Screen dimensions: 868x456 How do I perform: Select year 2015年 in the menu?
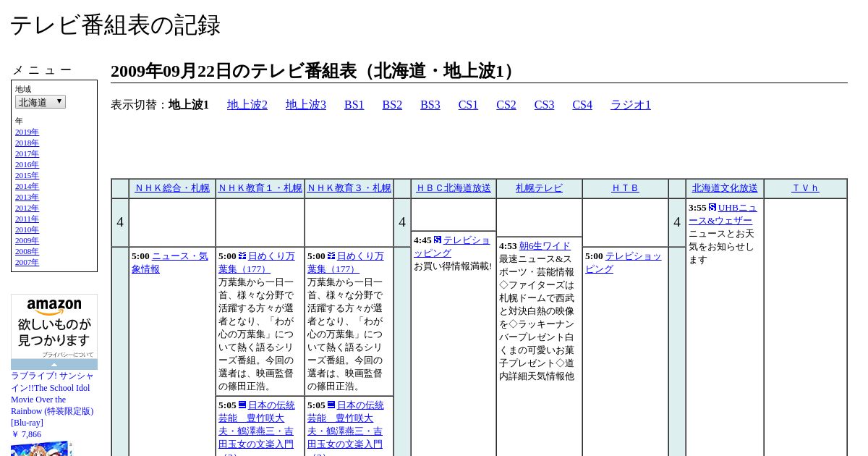pos(27,176)
